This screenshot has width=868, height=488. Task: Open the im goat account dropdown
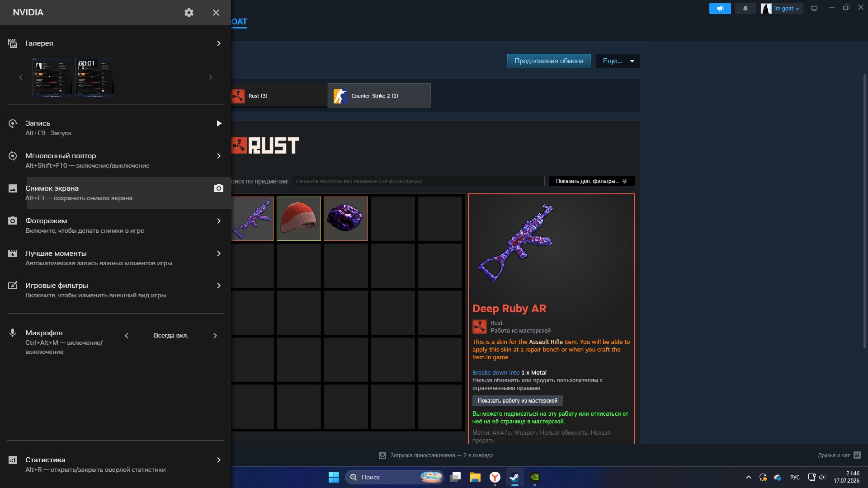pyautogui.click(x=782, y=9)
